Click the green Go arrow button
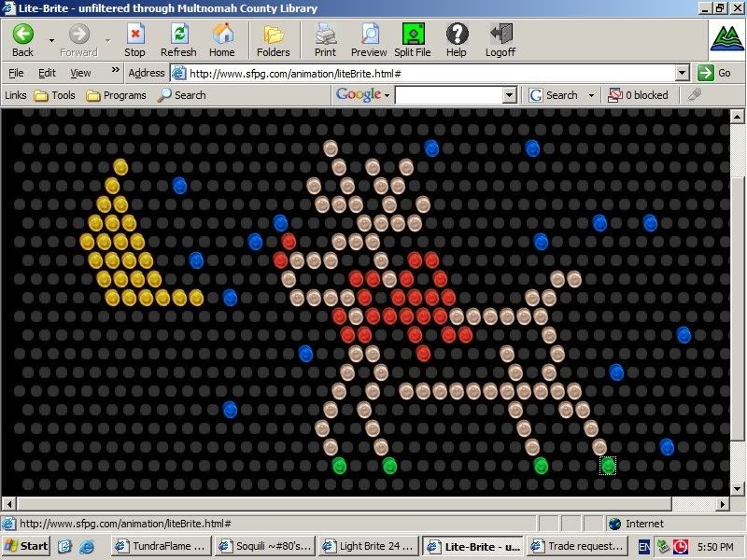 click(706, 73)
